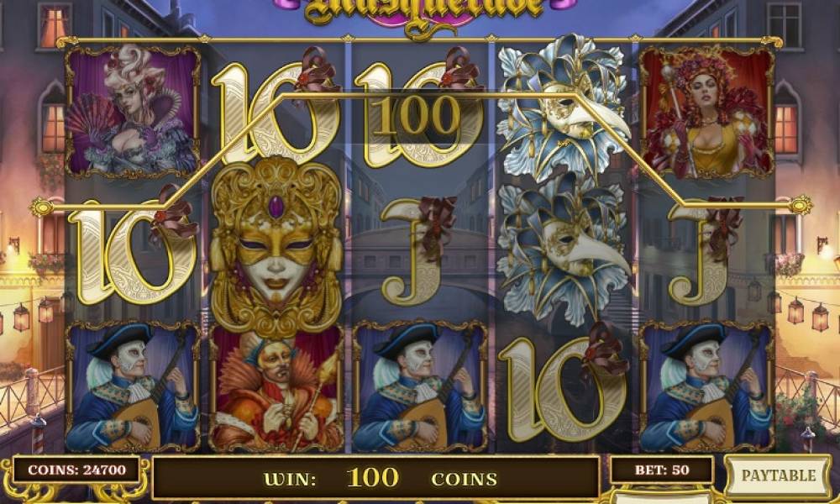Click the red-dressed lady with scepter symbol

[x=707, y=112]
